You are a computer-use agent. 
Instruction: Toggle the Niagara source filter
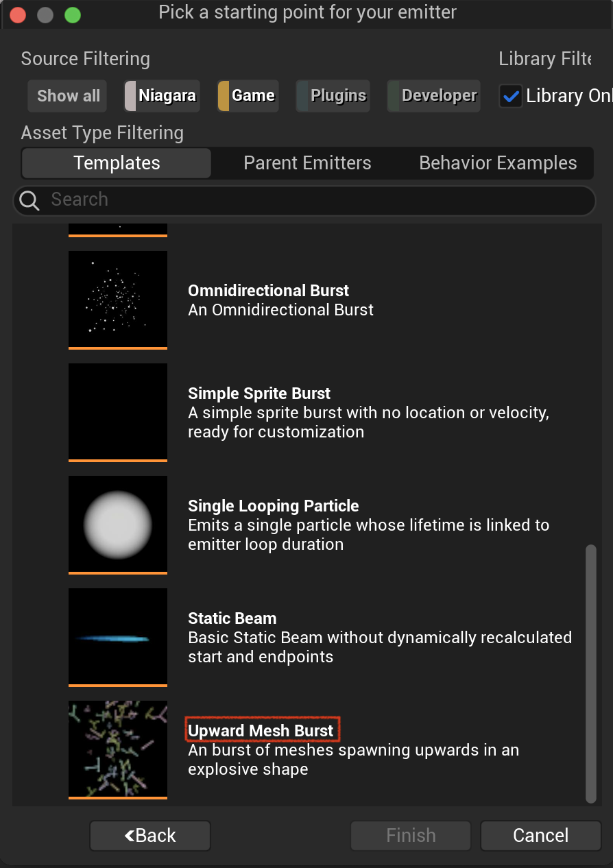pyautogui.click(x=161, y=95)
